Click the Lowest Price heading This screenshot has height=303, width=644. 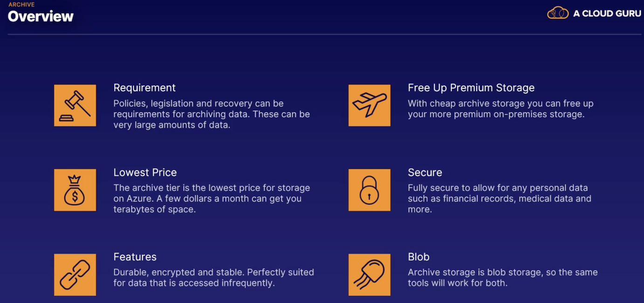[x=145, y=172]
